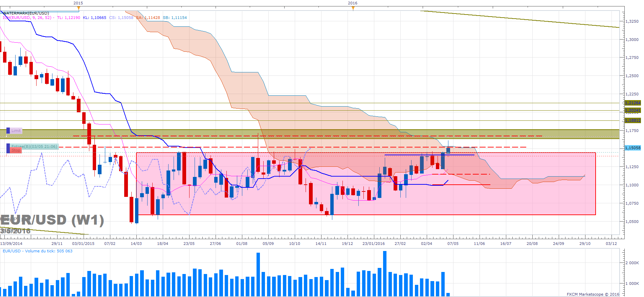Select the 1,21264 price level tag
The height and width of the screenshot is (297, 644).
pos(632,103)
